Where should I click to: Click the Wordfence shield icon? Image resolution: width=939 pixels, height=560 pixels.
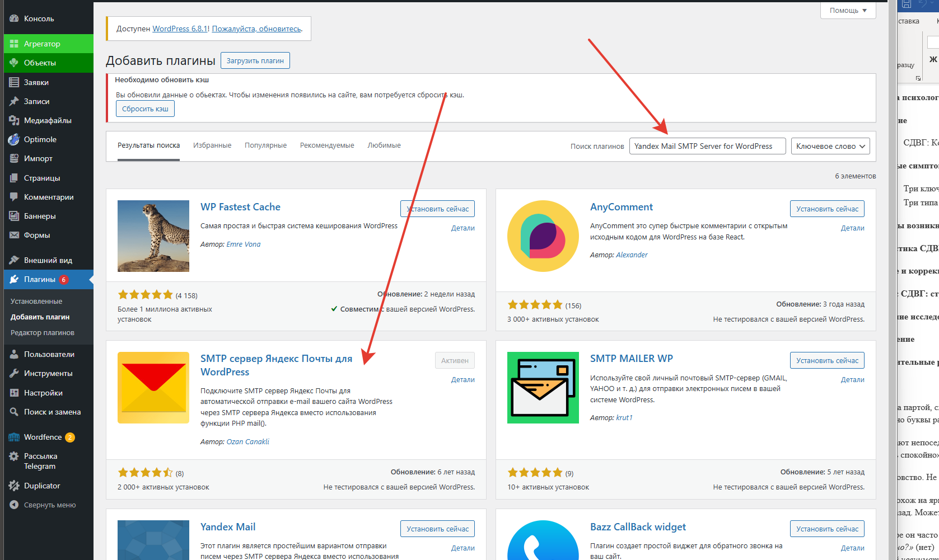point(14,437)
